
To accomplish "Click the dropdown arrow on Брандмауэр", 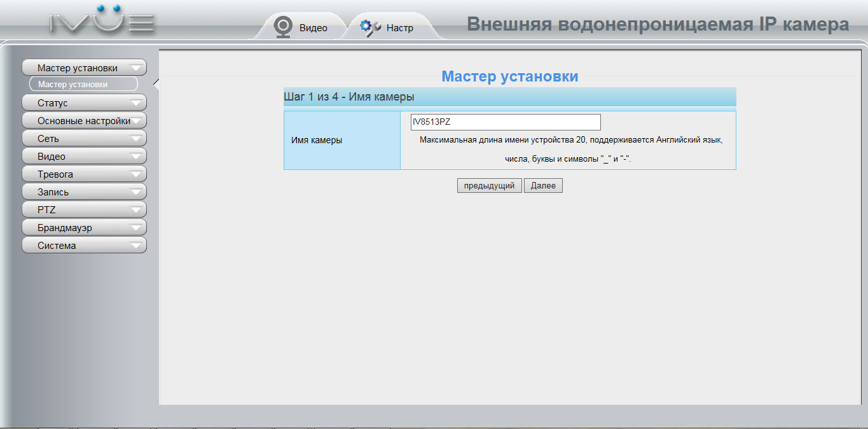I will coord(136,227).
